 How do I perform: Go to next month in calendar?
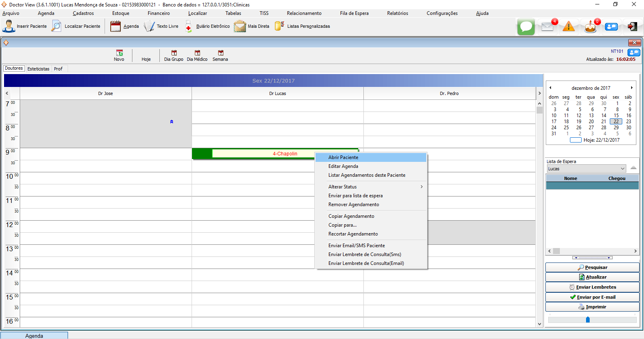pyautogui.click(x=632, y=88)
